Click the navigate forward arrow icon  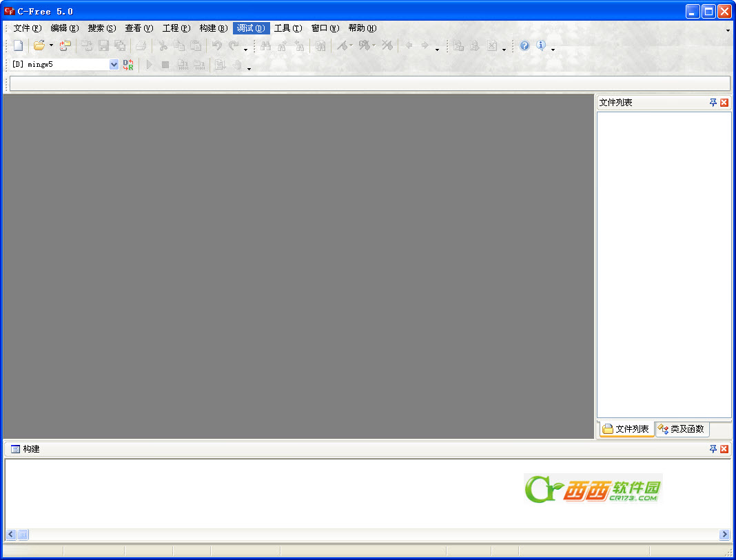tap(425, 45)
